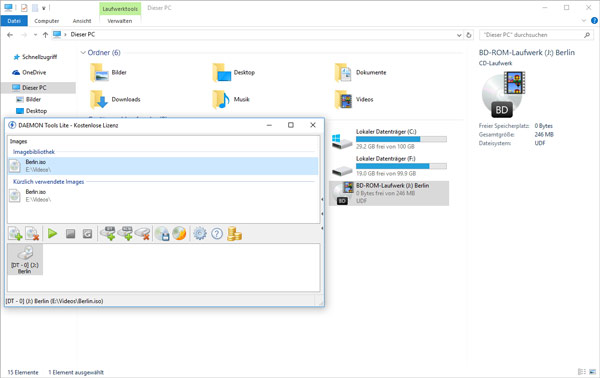Click the BD disc preview image in details pane
Viewport: 600px width, 378px height.
[x=504, y=94]
